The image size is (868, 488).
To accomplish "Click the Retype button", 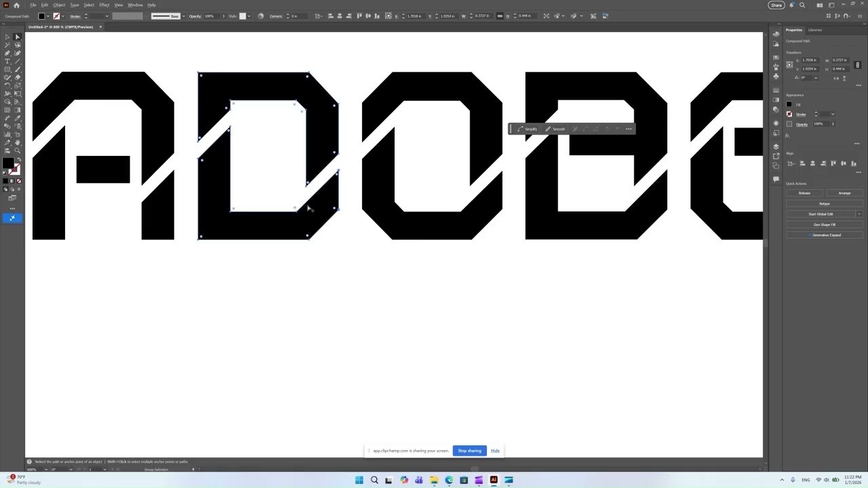I will (825, 203).
